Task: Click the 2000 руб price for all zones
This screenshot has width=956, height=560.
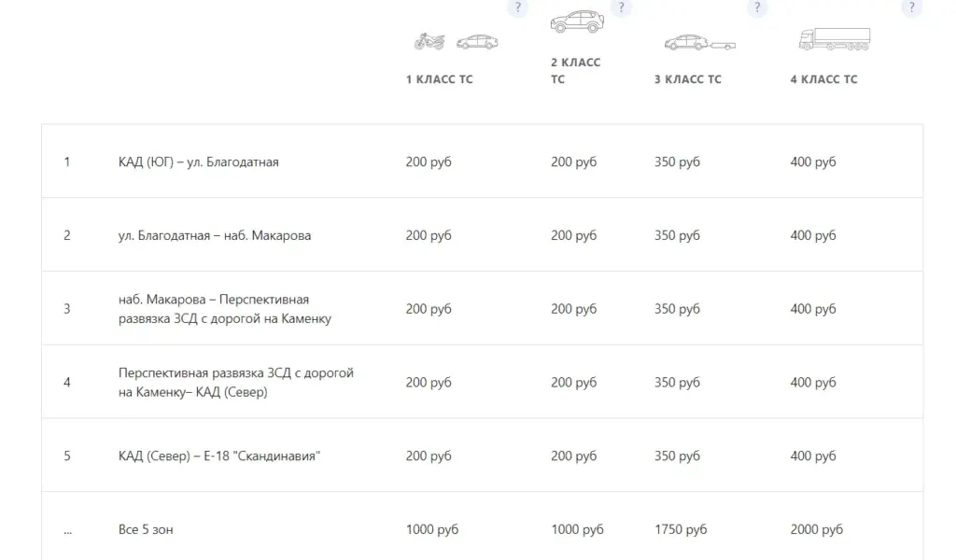Action: coord(816,529)
